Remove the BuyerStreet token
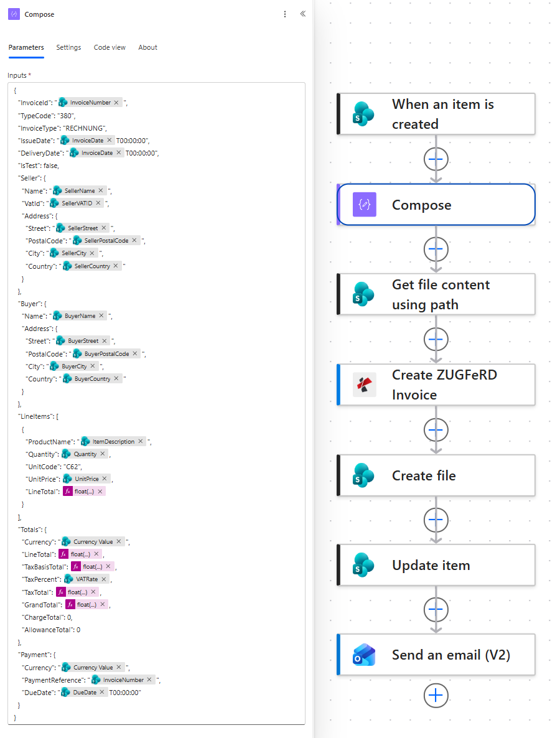560x738 pixels. (105, 341)
